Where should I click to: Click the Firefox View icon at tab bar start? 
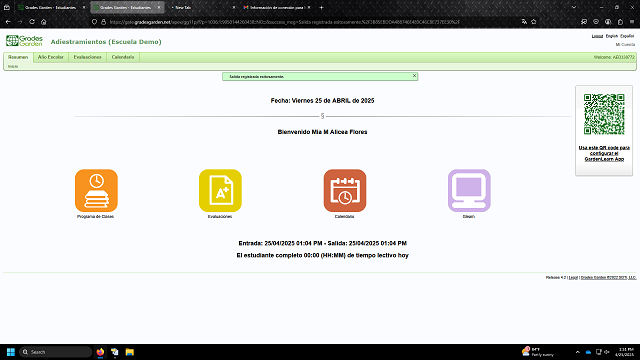7,7
